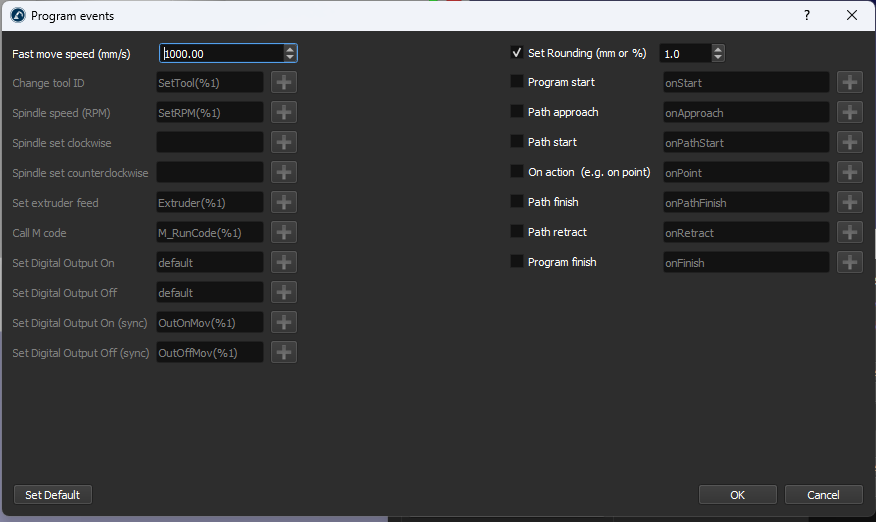Click the Fast move speed input field
This screenshot has height=522, width=876.
220,54
